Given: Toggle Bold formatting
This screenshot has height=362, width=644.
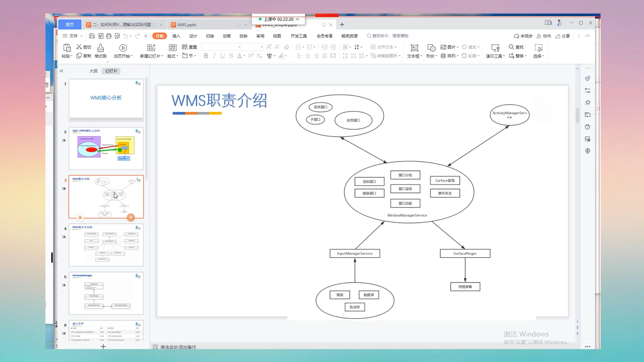Looking at the screenshot, I should (x=206, y=56).
